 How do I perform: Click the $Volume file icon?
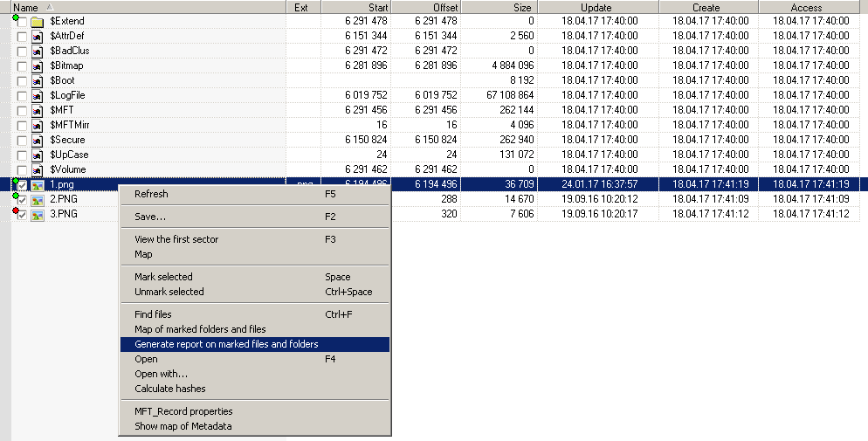point(37,169)
